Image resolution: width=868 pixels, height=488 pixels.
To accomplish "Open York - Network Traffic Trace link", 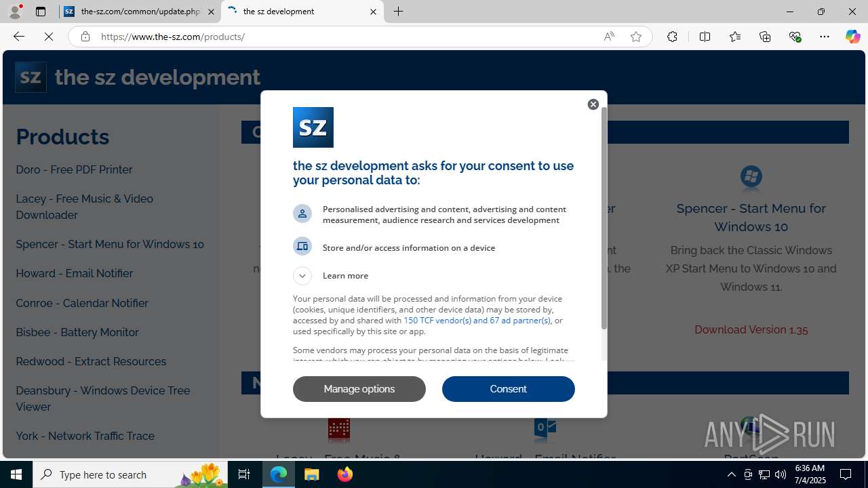I will pos(85,436).
